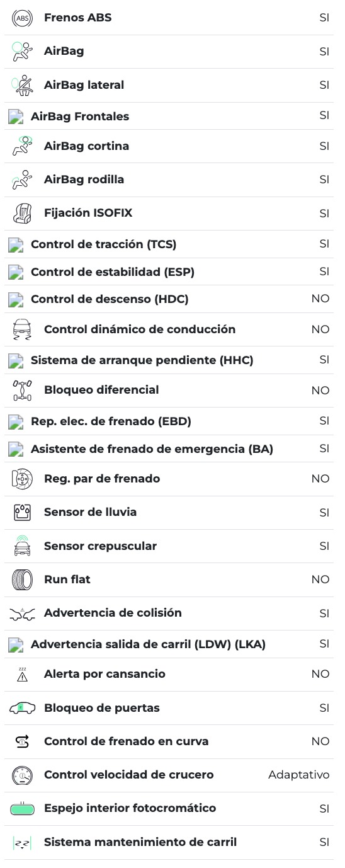
Task: Click the ISOFIX child seat icon
Action: [22, 214]
